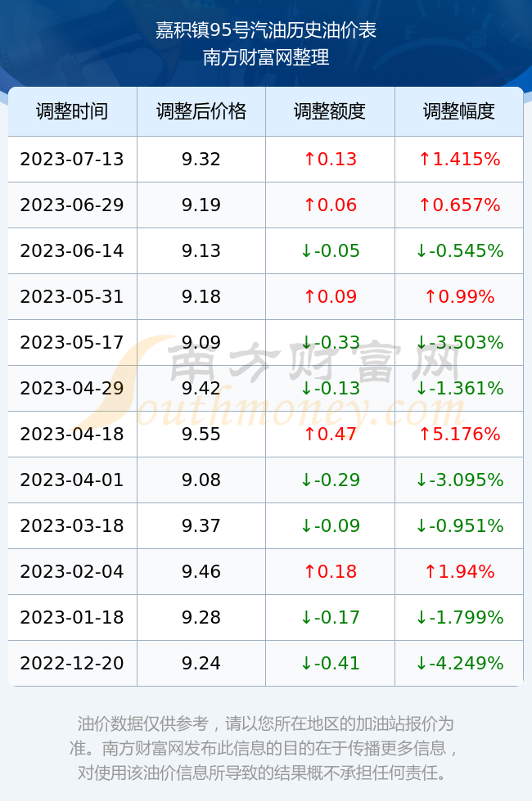Screen dimensions: 532x802
Task: Click the 调整额度 column header
Action: 330,111
